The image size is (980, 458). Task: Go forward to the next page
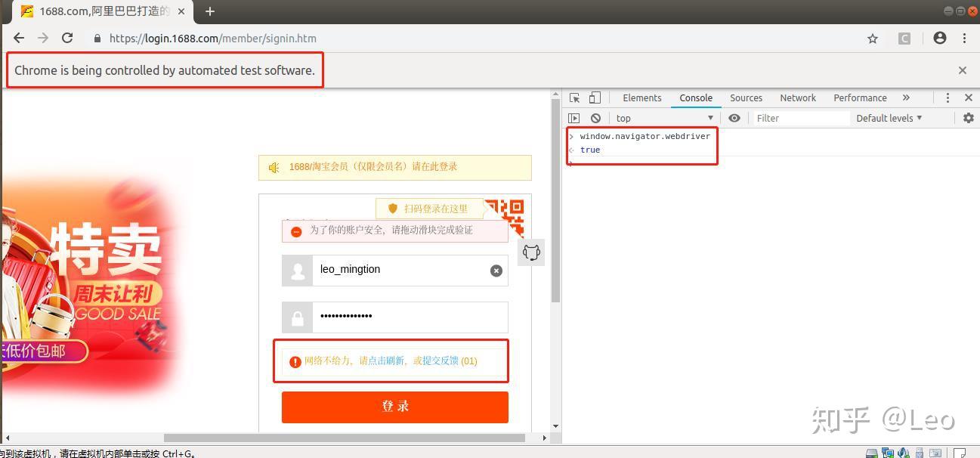point(43,38)
